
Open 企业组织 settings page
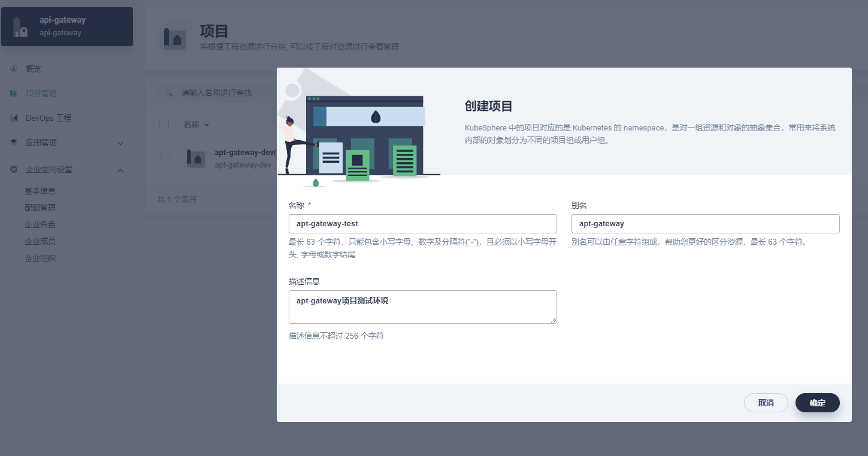pos(40,258)
